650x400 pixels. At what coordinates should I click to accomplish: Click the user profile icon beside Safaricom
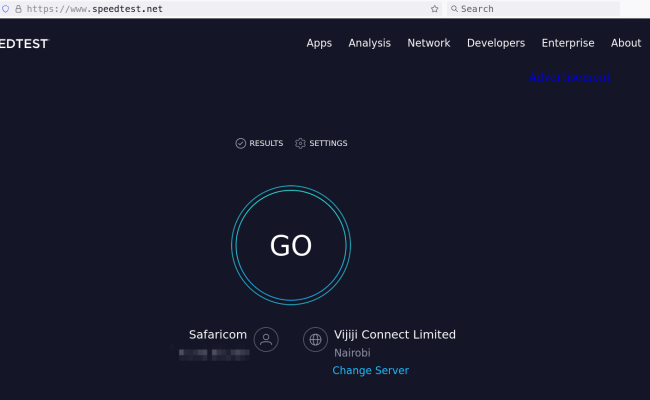(x=266, y=339)
